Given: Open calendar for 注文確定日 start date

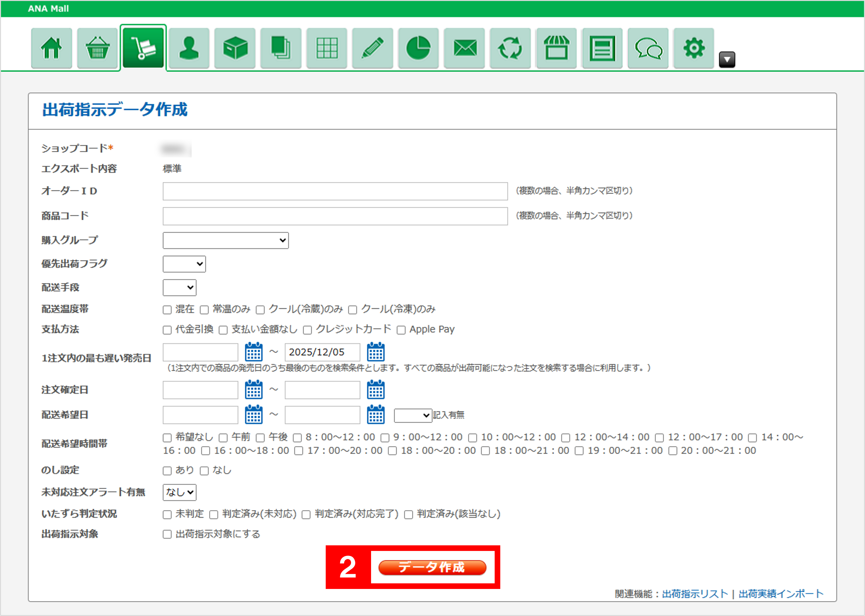Looking at the screenshot, I should [254, 390].
